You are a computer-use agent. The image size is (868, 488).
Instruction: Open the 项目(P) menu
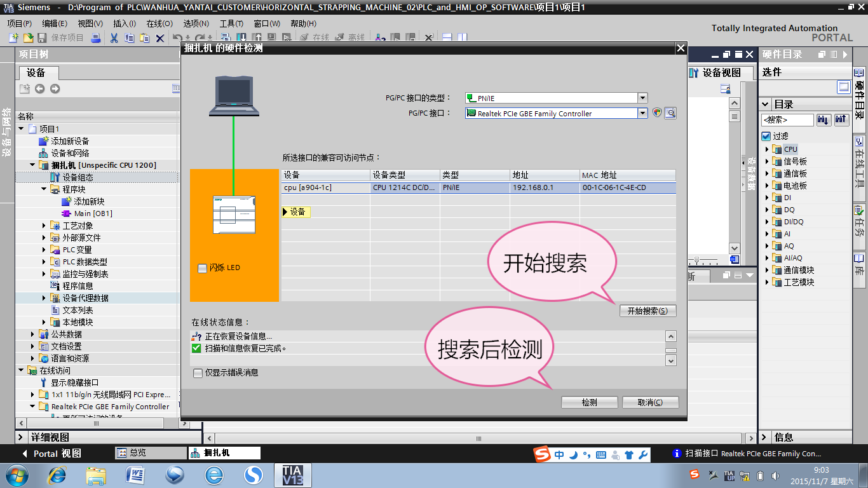click(20, 24)
